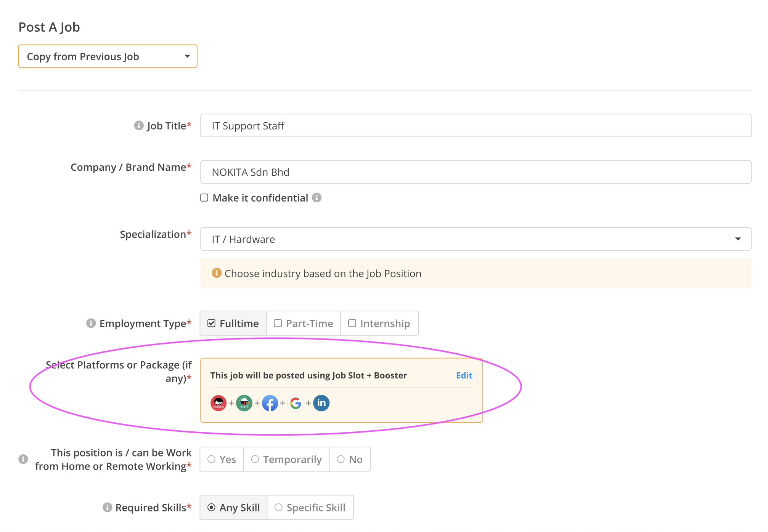
Task: Click the info icon beside Job Title
Action: click(139, 125)
